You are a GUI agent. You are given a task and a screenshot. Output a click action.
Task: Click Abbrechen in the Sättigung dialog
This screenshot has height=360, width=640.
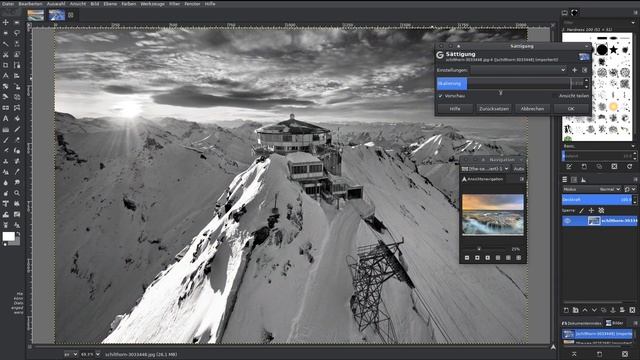point(532,109)
